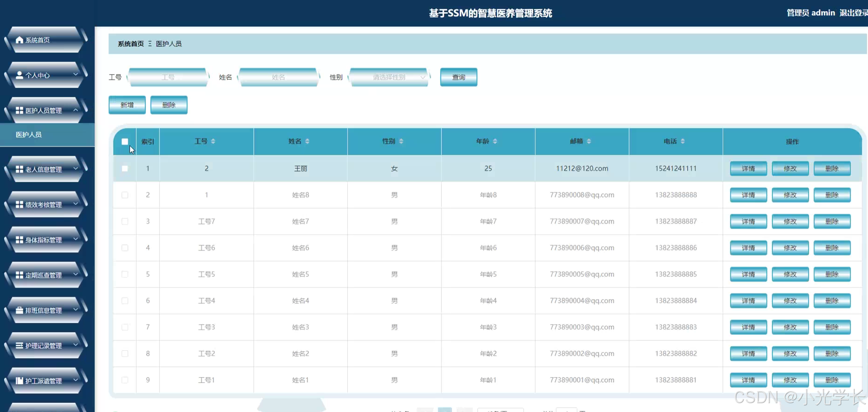This screenshot has width=868, height=412.
Task: Open 护理记录管理 via its list icon
Action: [19, 345]
